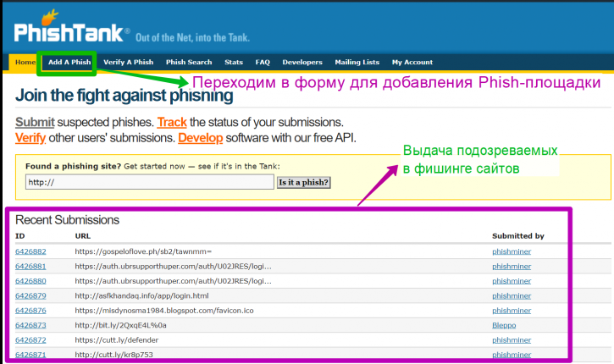Image resolution: width=614 pixels, height=364 pixels.
Task: Open phishminer profile in row 6426882
Action: [512, 251]
